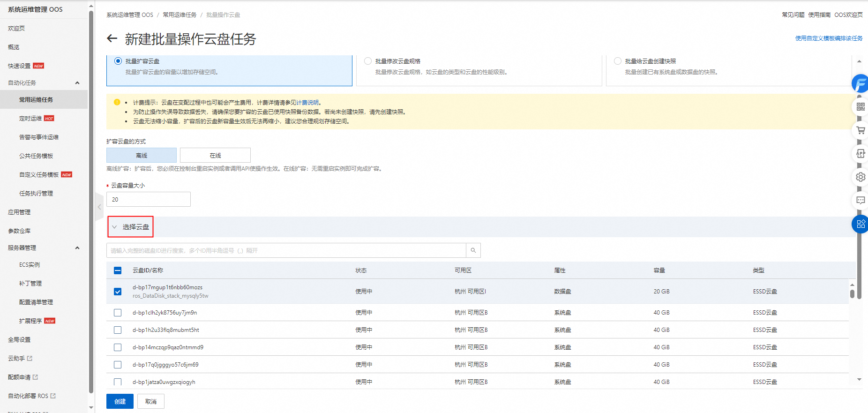Click the disk table vertical scrollbar
The height and width of the screenshot is (413, 868).
tap(852, 293)
